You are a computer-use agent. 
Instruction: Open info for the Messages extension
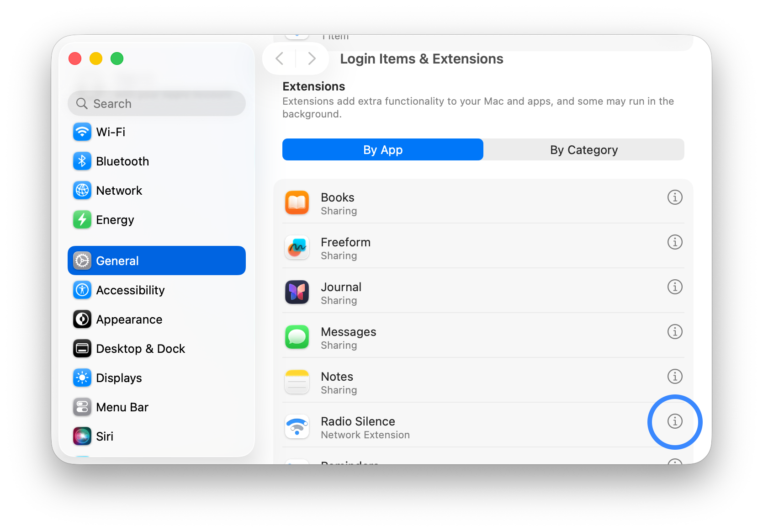(x=675, y=331)
